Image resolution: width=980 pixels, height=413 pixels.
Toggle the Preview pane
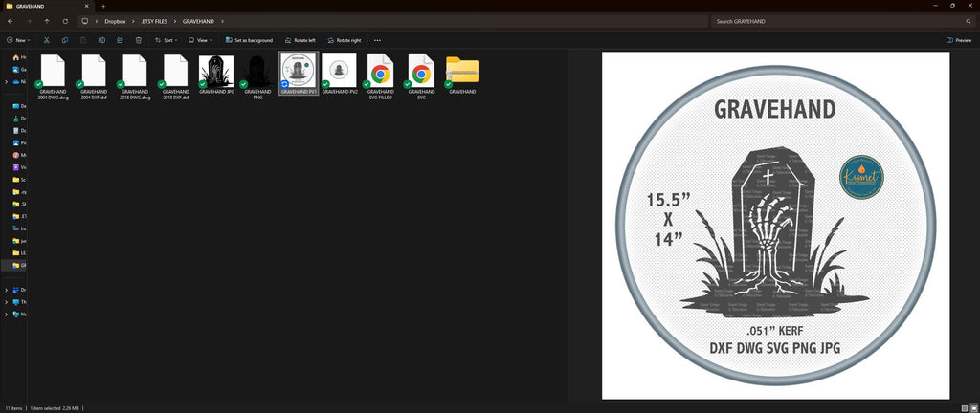click(959, 40)
